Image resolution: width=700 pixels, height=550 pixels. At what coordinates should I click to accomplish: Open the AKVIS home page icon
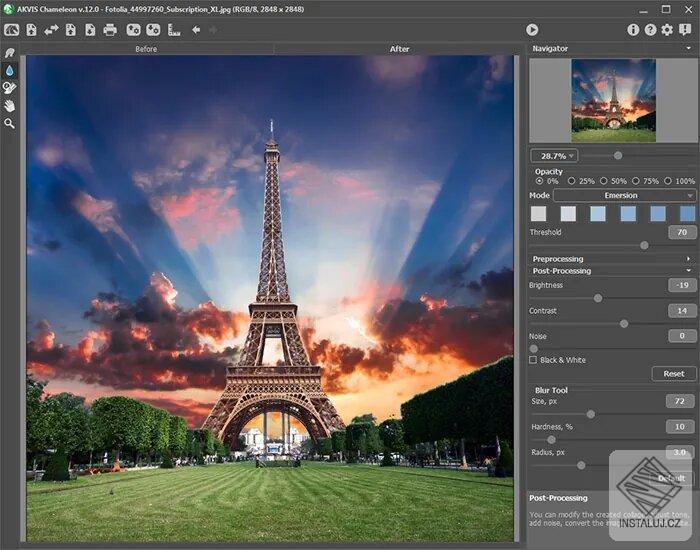click(12, 30)
